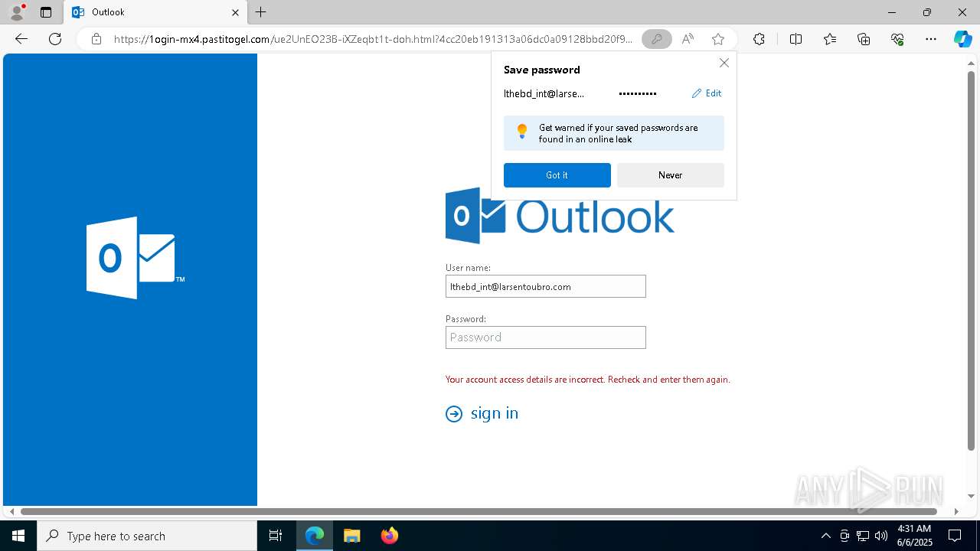Open Collections icon
This screenshot has width=980, height=551.
(864, 39)
